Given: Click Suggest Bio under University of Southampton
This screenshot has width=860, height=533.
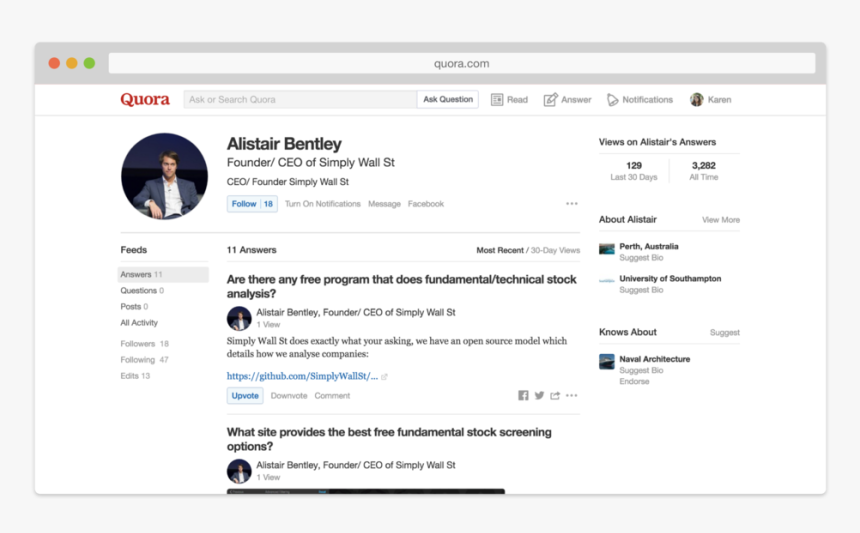Looking at the screenshot, I should (x=641, y=290).
